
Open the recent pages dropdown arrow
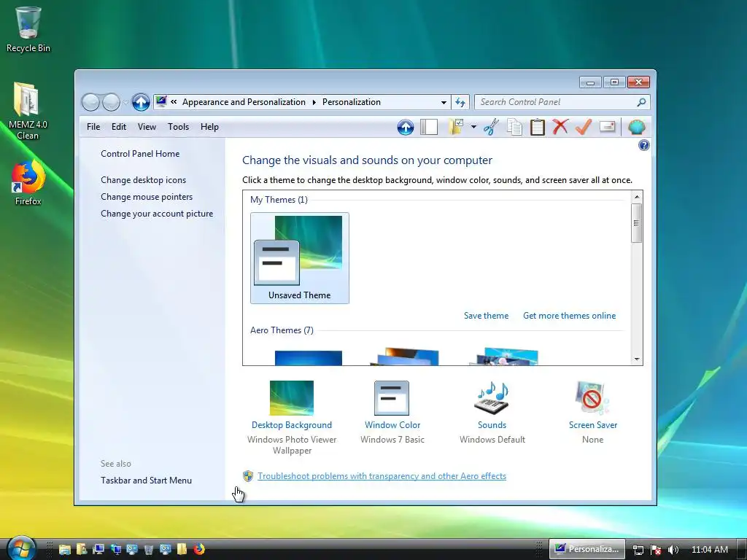click(125, 102)
